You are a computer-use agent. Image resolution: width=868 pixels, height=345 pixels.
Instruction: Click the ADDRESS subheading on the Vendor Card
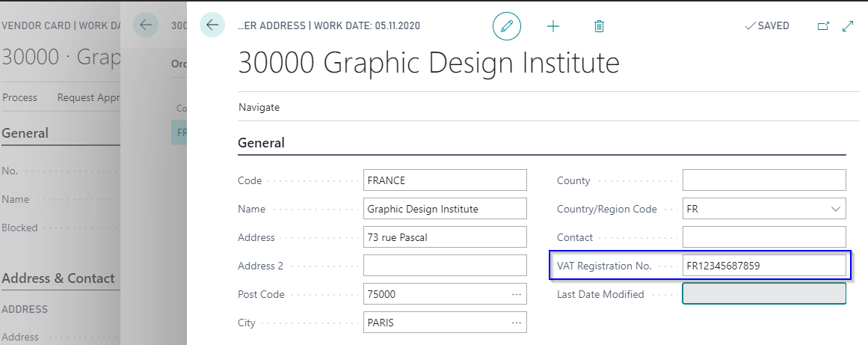click(25, 309)
